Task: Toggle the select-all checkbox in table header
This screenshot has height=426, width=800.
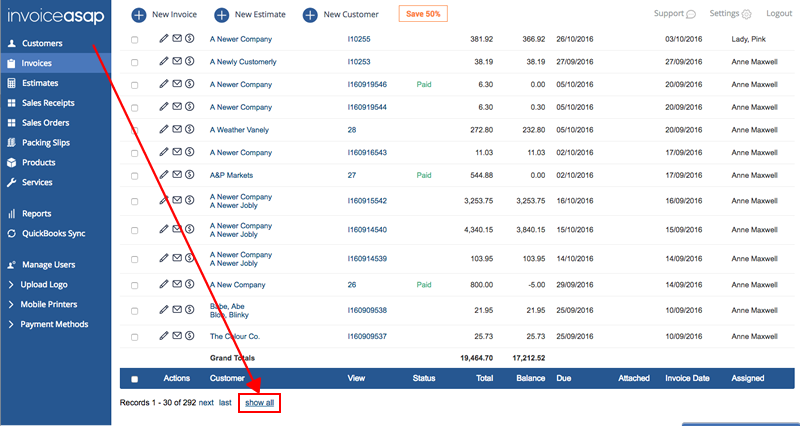Action: (135, 379)
